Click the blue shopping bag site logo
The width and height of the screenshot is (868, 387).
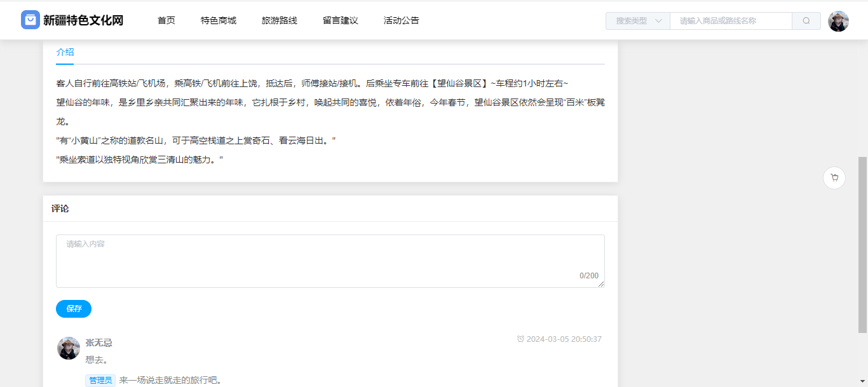pyautogui.click(x=31, y=20)
